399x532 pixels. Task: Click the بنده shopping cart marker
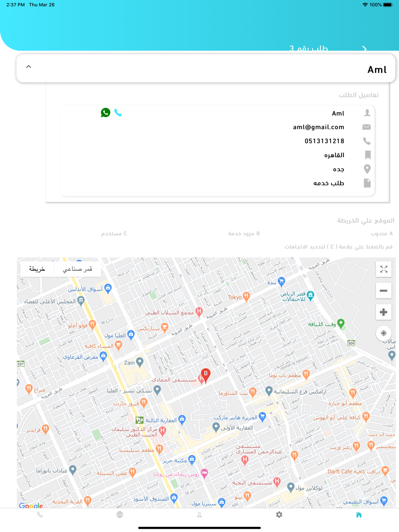point(281,282)
